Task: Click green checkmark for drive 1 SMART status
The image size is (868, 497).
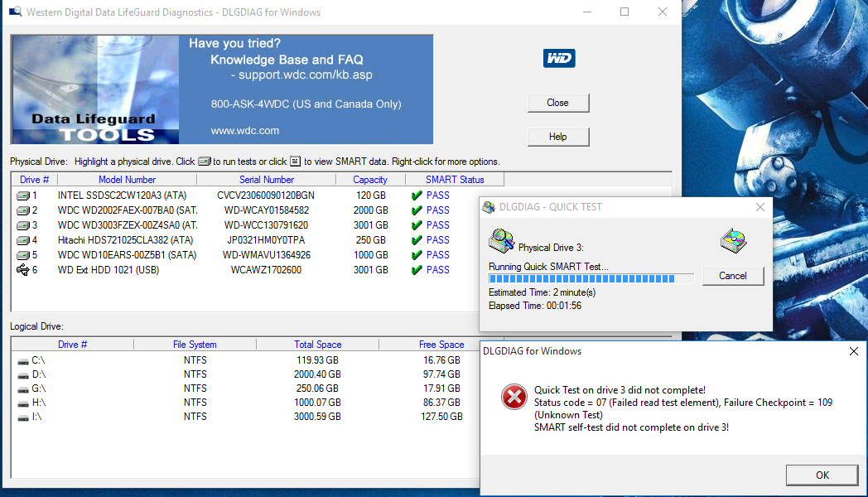Action: pos(417,195)
